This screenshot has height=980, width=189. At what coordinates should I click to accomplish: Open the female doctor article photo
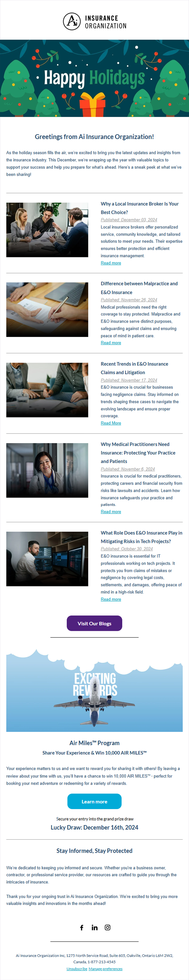47,470
